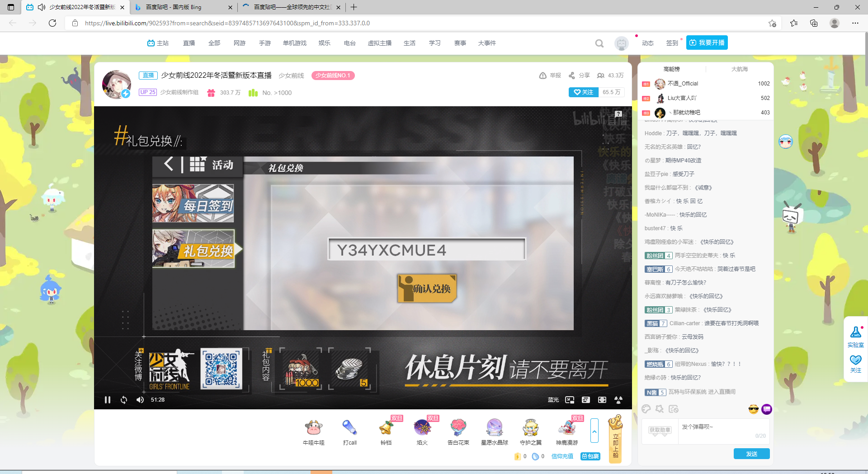Send the 牛哇牛哇 gift
The height and width of the screenshot is (474, 868).
click(x=314, y=432)
